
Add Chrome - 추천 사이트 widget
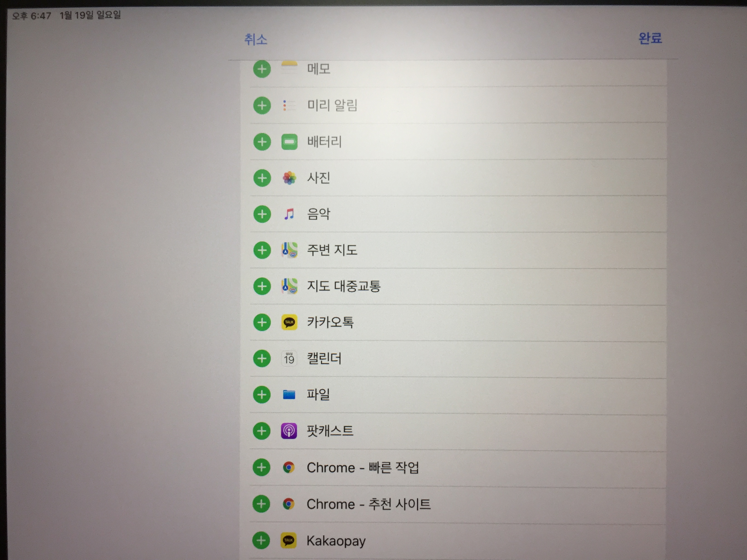pos(261,504)
